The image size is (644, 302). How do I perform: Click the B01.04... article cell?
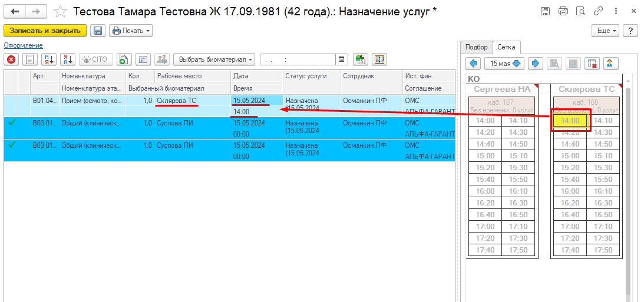click(45, 100)
